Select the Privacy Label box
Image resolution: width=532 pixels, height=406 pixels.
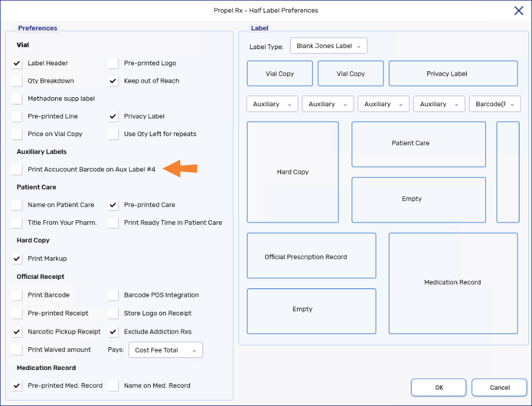453,74
